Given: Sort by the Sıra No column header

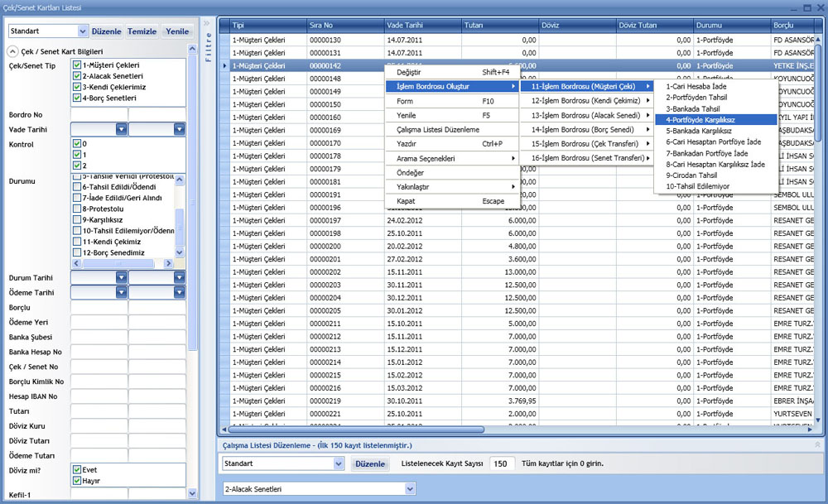Looking at the screenshot, I should 345,26.
